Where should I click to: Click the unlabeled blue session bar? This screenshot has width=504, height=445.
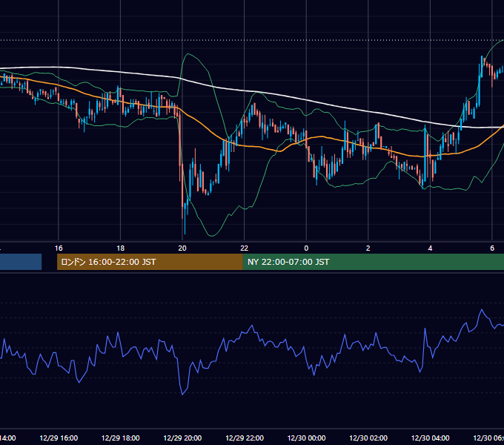pyautogui.click(x=21, y=262)
